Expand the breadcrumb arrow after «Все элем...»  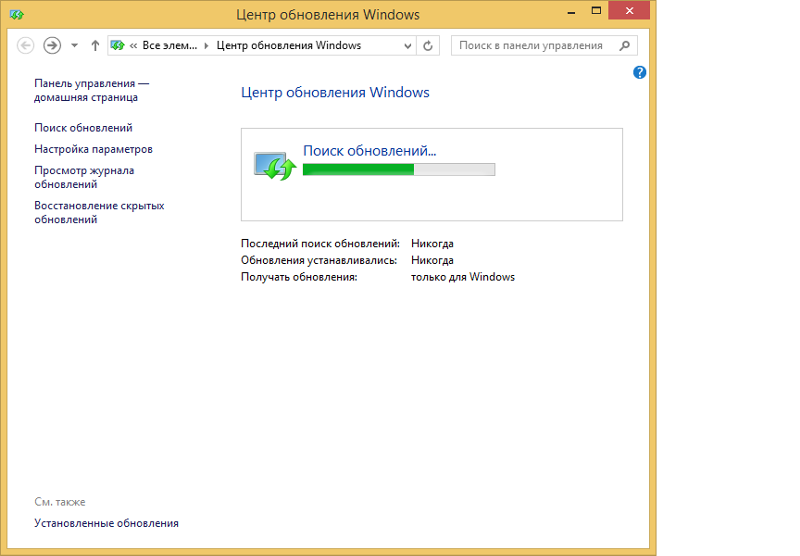(x=207, y=45)
